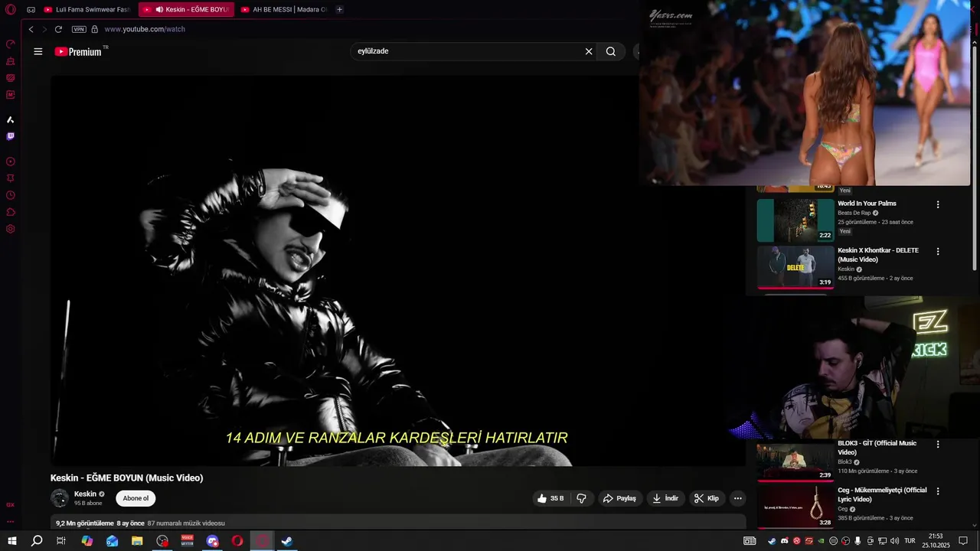Click the Blok3 channel name
Screen dimensions: 980x551
[844, 462]
